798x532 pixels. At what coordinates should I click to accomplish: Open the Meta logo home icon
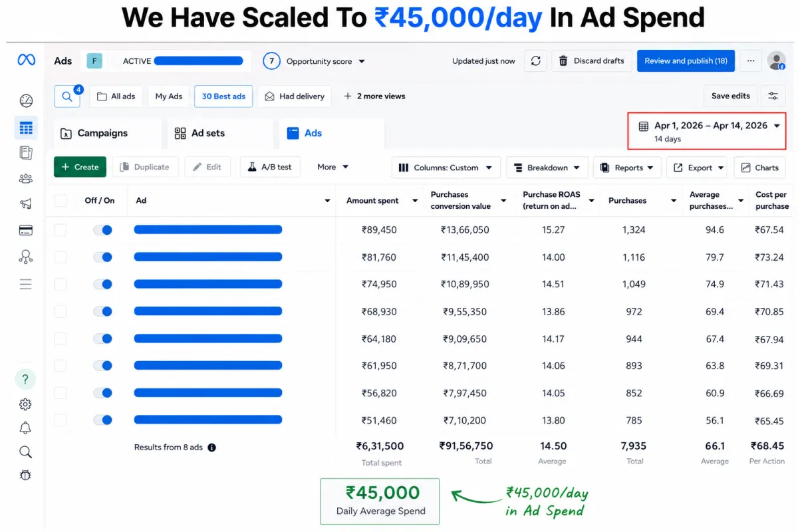pos(26,61)
